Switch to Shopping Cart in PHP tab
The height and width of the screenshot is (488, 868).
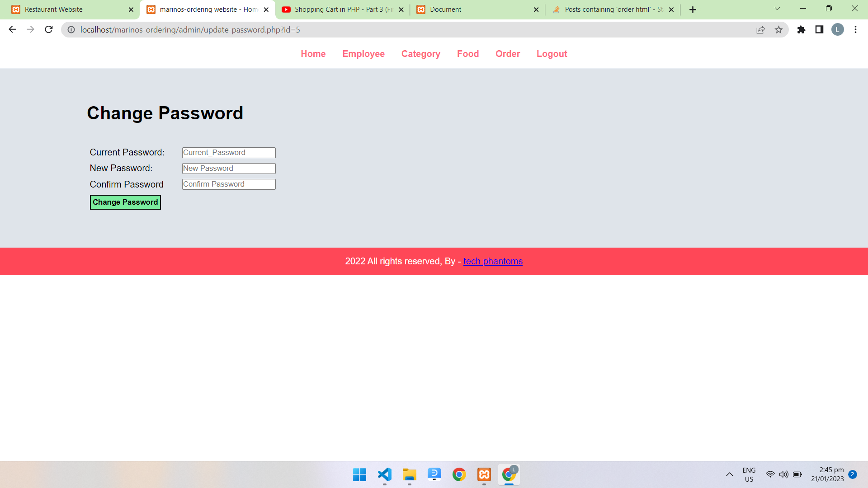click(x=339, y=9)
